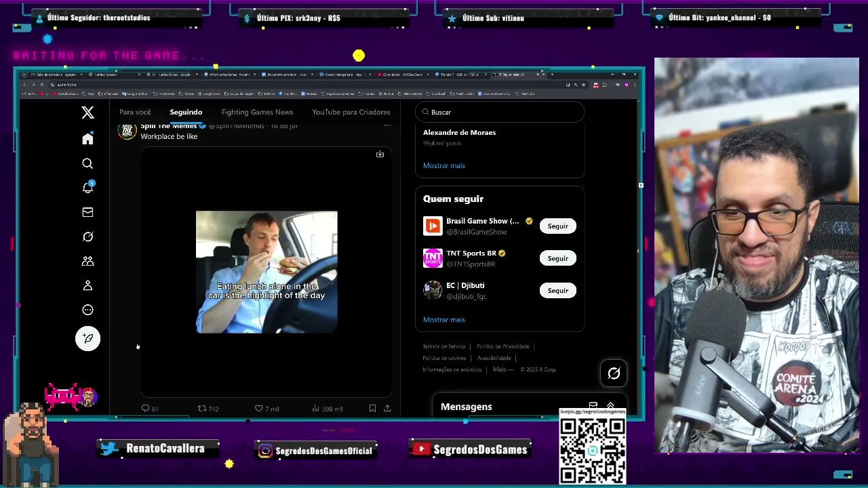
Task: Click TNT Sports BR account name
Action: [x=471, y=253]
